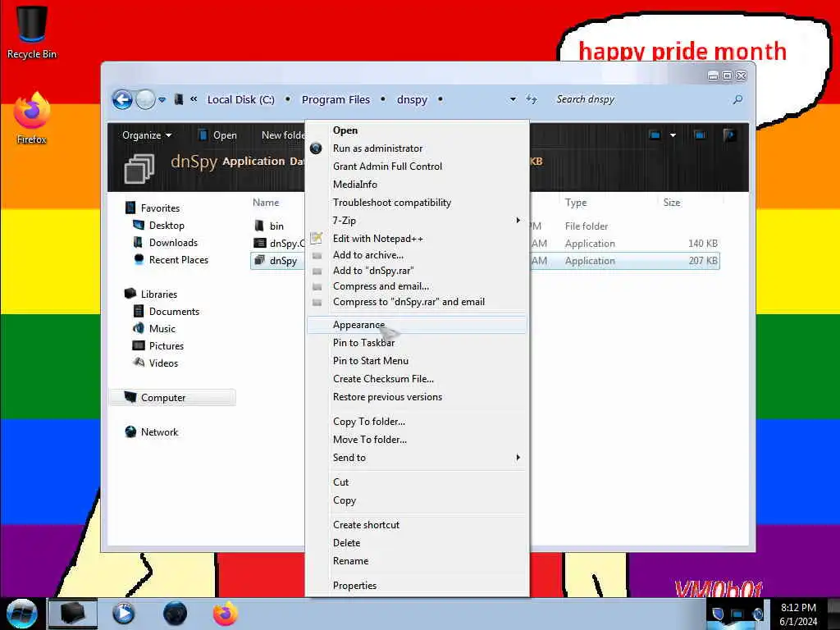Click the dnspy breadcrumb in address bar
The image size is (840, 630).
pos(412,99)
